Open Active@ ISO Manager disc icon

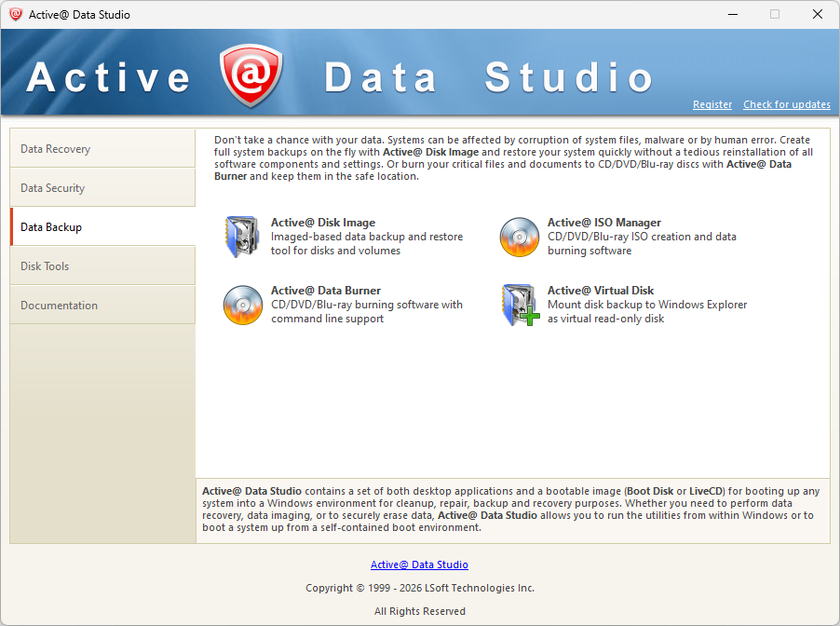[519, 237]
